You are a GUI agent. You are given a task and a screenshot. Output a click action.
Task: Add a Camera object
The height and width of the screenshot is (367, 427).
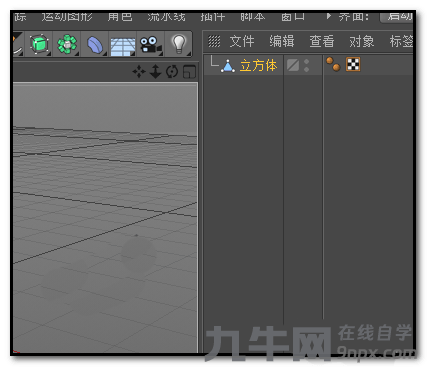(x=150, y=45)
